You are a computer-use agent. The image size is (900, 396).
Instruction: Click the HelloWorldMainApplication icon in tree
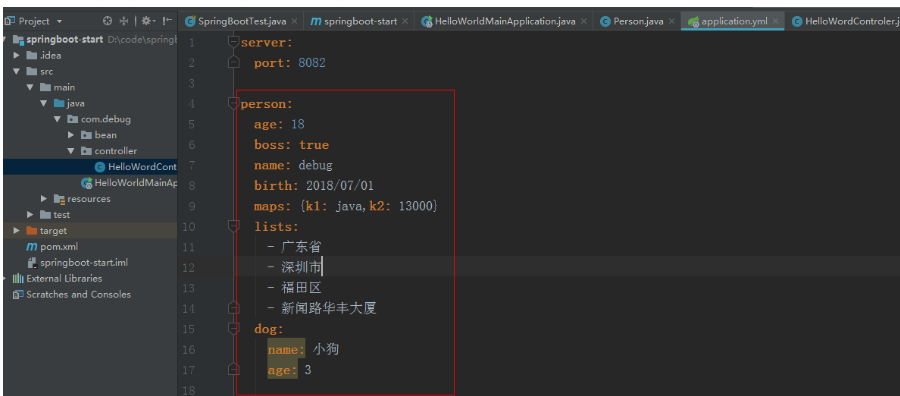pyautogui.click(x=87, y=183)
